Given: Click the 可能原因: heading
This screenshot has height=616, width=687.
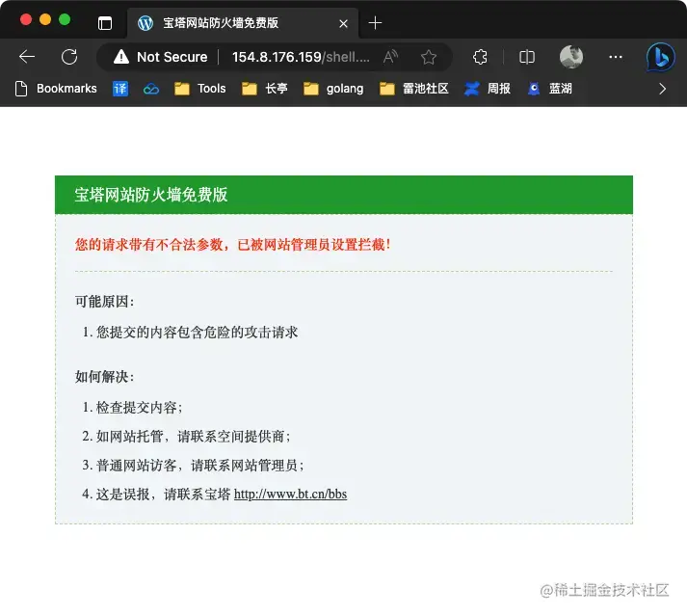Looking at the screenshot, I should coord(104,302).
